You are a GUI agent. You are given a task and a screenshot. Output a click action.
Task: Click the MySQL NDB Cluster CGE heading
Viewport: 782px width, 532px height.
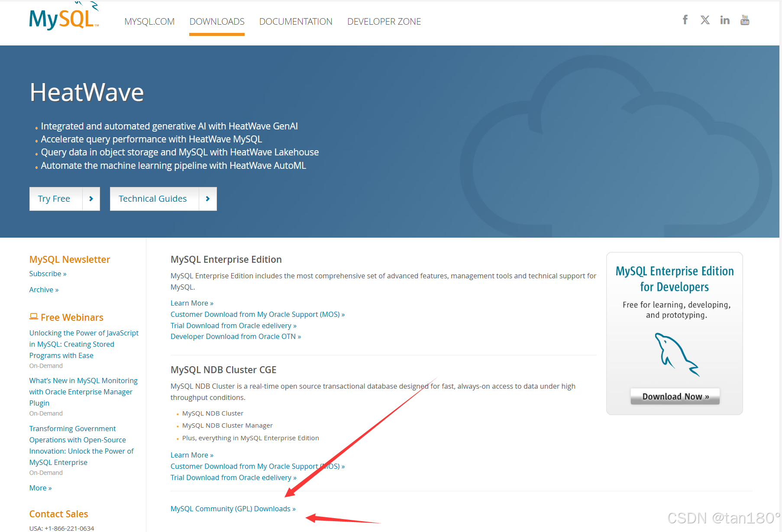[x=223, y=370]
